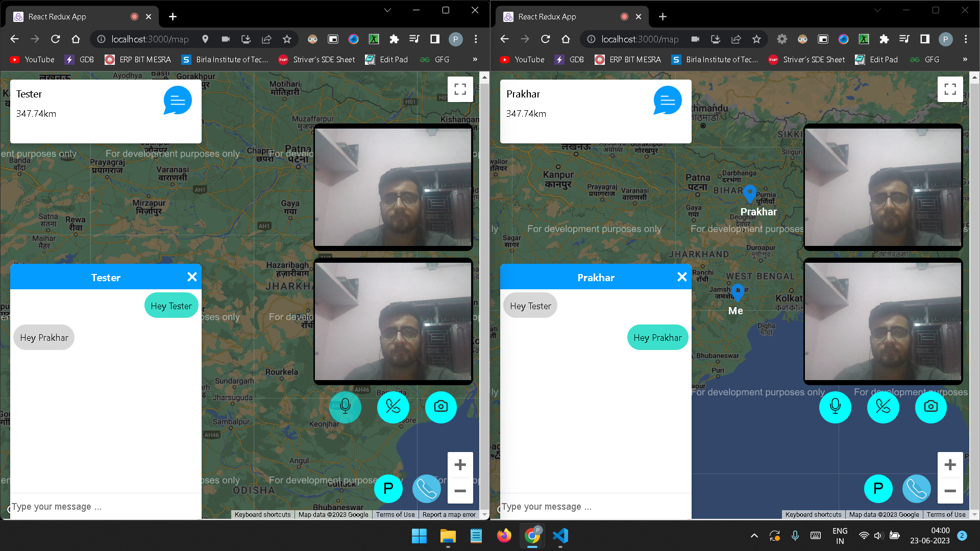Mute the microphone in Prakhar's window

point(835,407)
